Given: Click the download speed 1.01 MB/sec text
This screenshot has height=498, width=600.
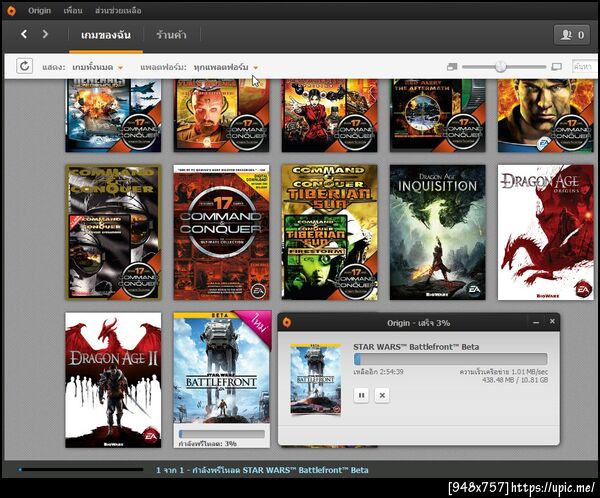Looking at the screenshot, I should click(x=504, y=372).
